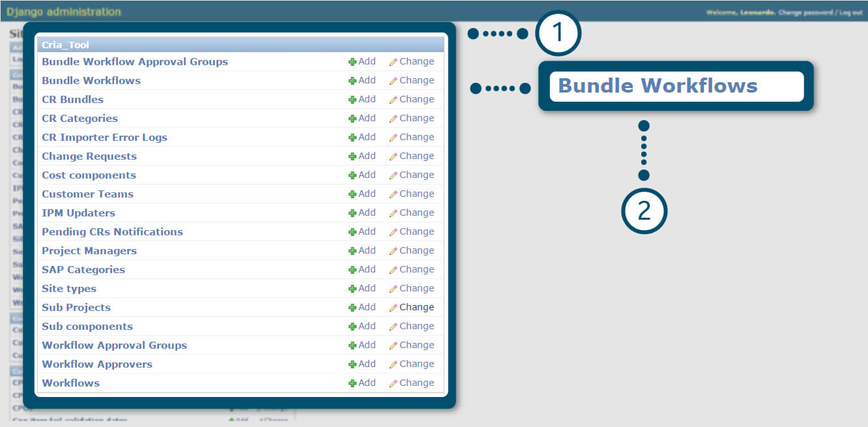Log out of Django administration
The width and height of the screenshot is (868, 427).
coord(850,13)
